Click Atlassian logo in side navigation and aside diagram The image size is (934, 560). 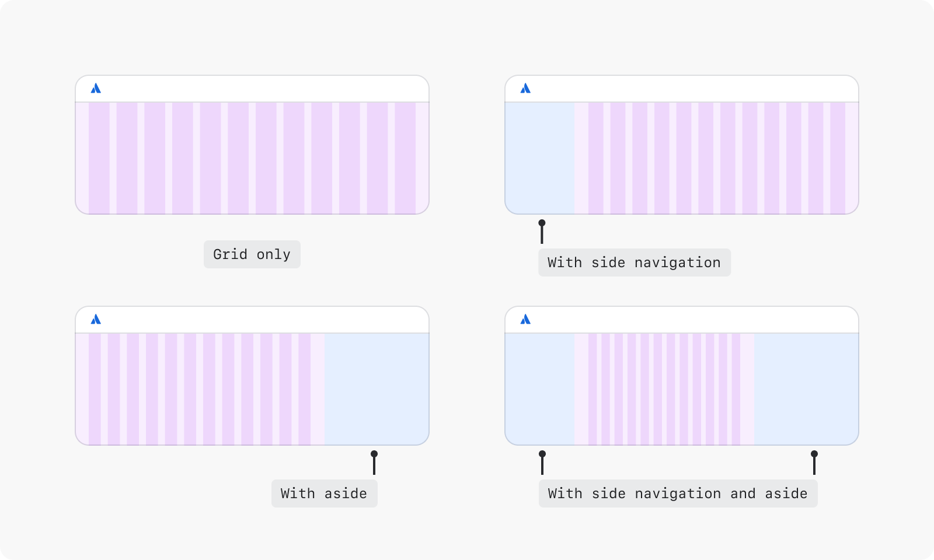(525, 319)
